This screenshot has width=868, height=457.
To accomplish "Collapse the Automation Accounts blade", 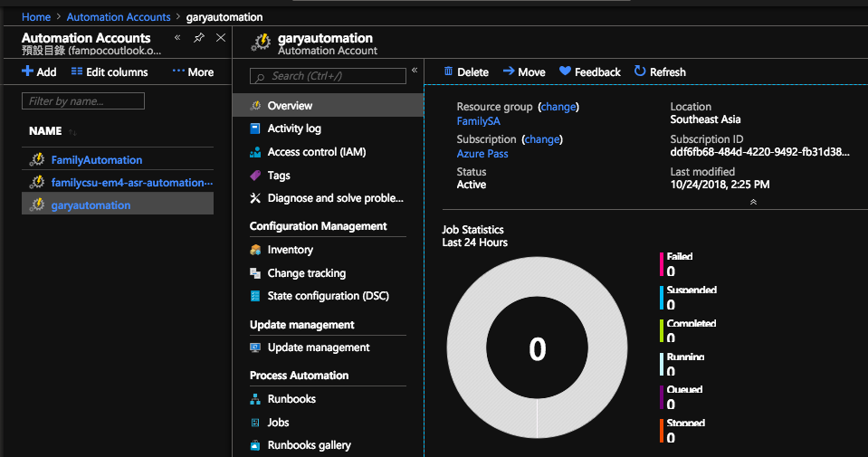I will [177, 38].
